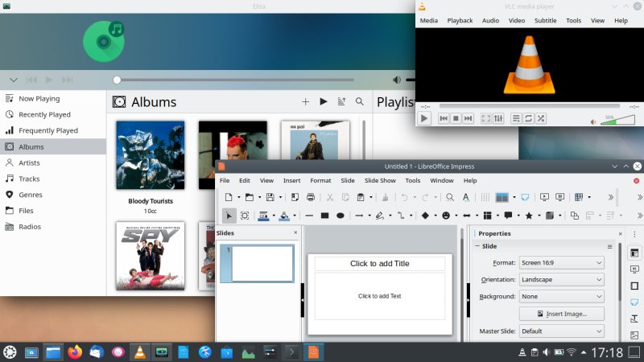Expand the Master Slide dropdown
644x362 pixels.
tap(562, 331)
